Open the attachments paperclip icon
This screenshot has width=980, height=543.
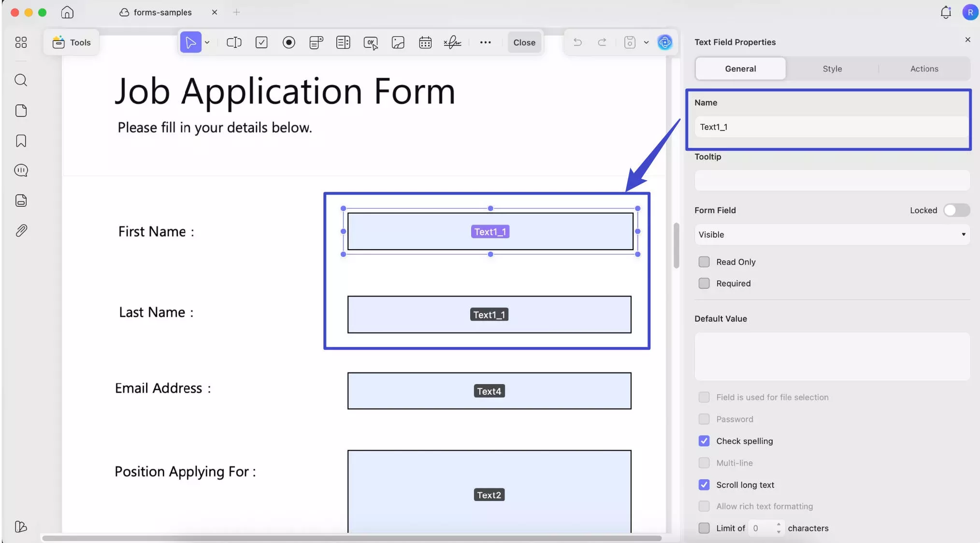point(21,231)
